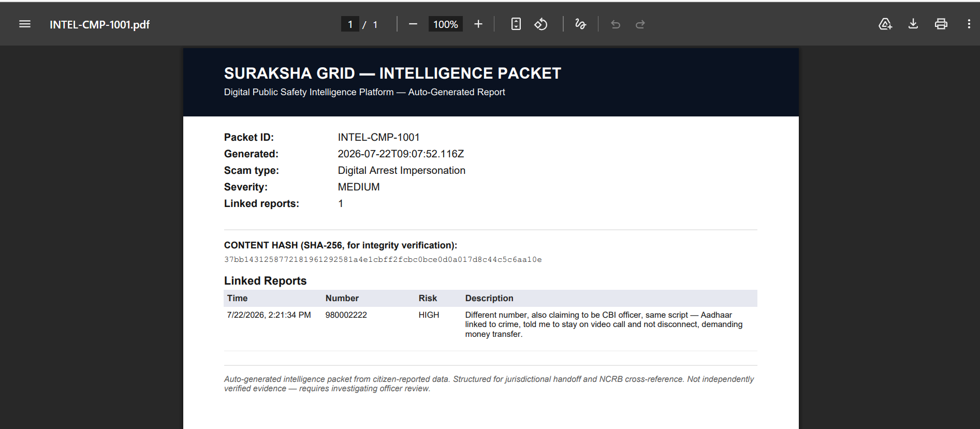Click the total page count after the slash
This screenshot has width=980, height=429.
tap(375, 25)
